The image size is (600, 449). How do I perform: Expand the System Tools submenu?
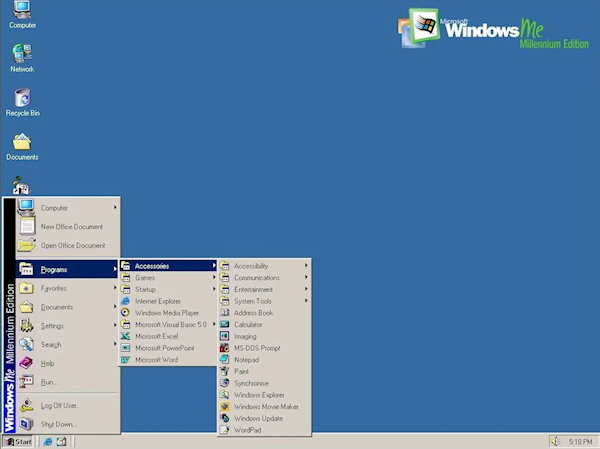tap(252, 301)
